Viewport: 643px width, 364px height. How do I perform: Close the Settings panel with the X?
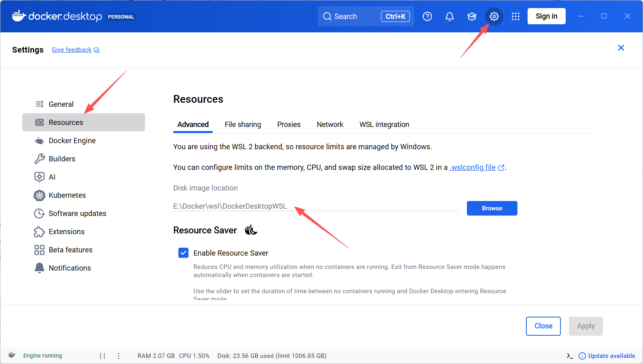click(x=621, y=48)
